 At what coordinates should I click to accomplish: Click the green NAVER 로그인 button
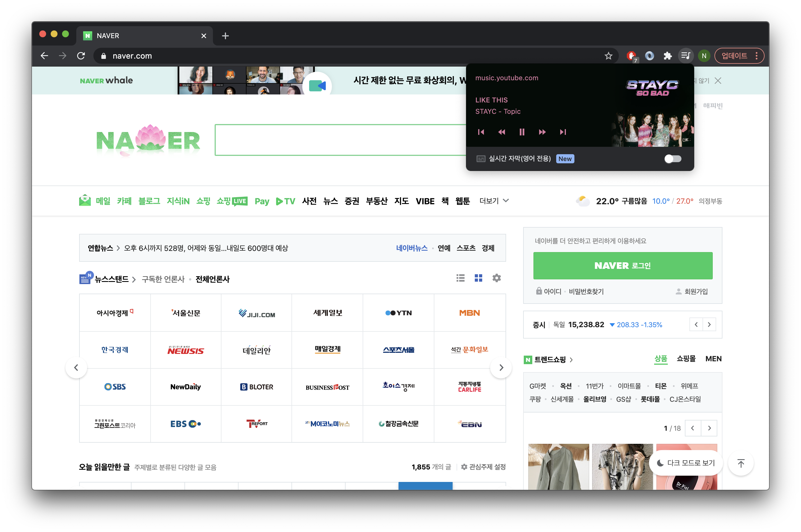point(623,266)
